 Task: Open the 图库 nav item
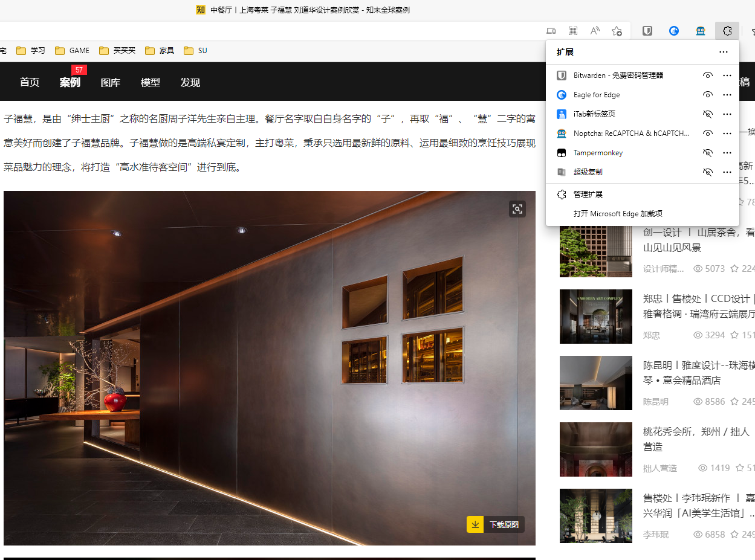click(111, 83)
